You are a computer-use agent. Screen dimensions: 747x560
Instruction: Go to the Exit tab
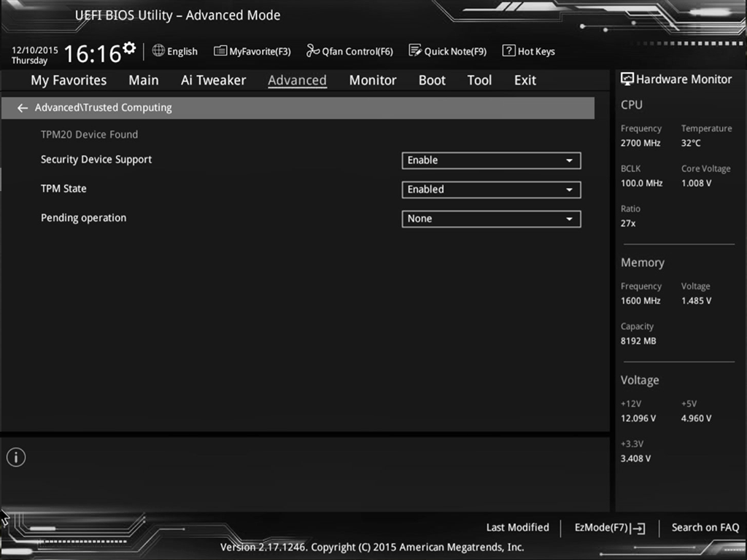click(x=525, y=80)
